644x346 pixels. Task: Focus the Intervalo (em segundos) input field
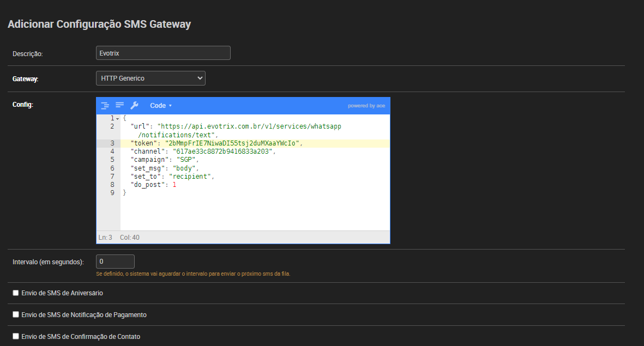pyautogui.click(x=115, y=262)
